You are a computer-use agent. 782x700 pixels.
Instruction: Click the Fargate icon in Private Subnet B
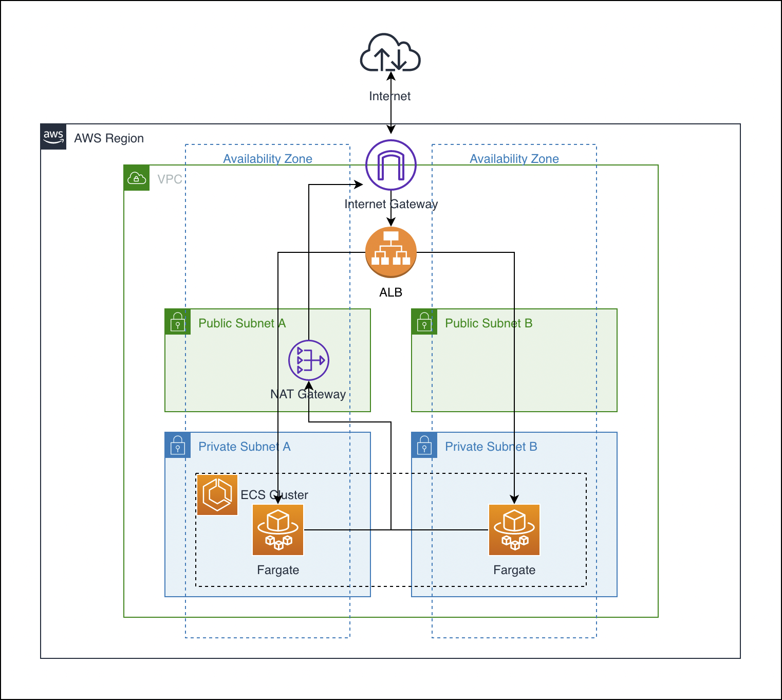[x=514, y=530]
